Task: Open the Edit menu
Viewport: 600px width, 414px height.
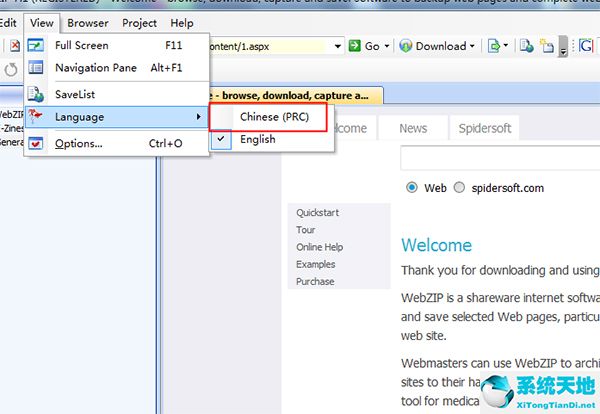Action: pyautogui.click(x=8, y=23)
